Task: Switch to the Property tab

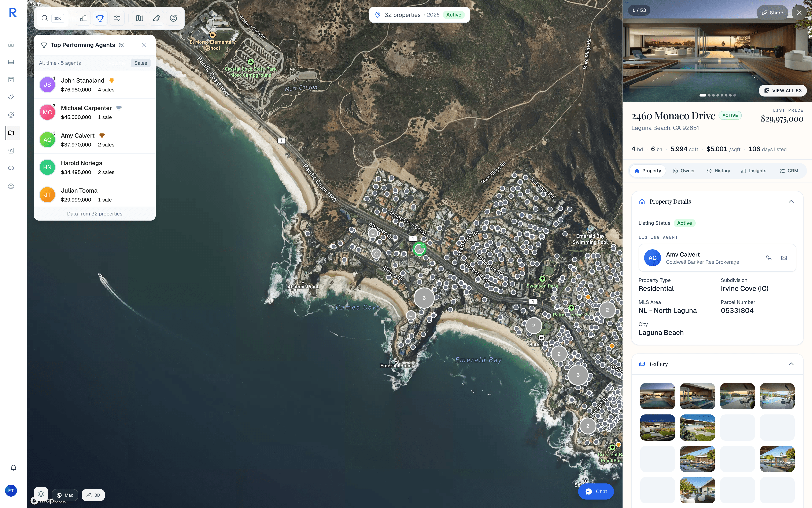Action: 647,171
